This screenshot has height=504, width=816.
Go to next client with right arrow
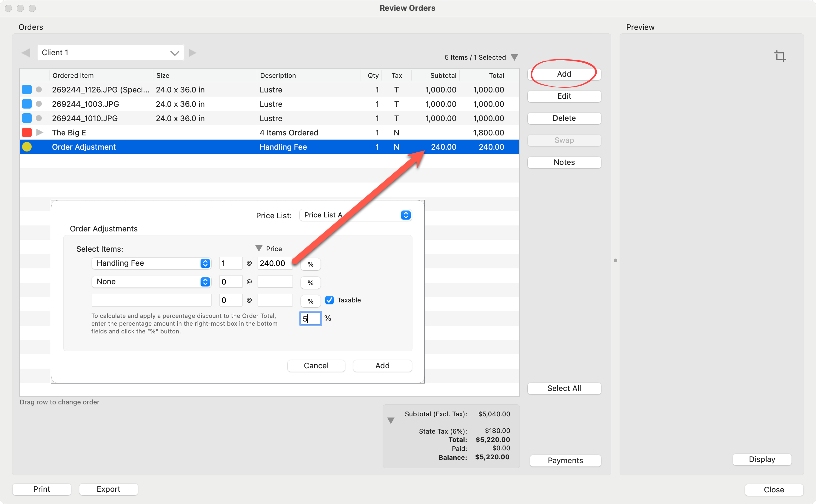point(192,53)
